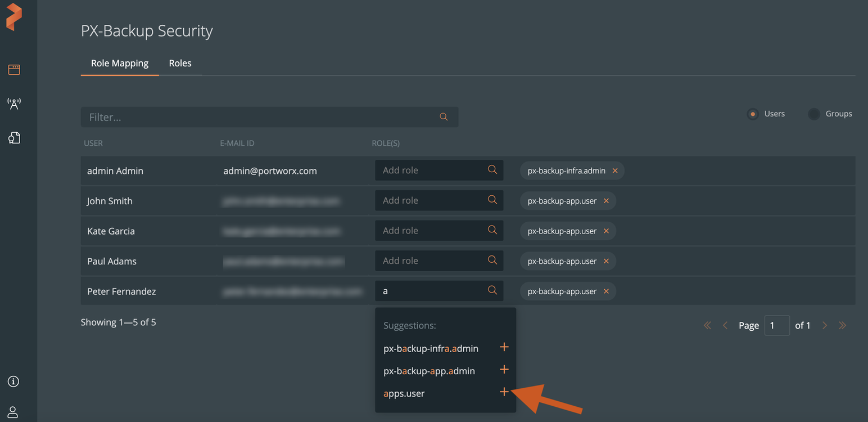Open the info circle icon in sidebar
Viewport: 868px width, 422px height.
[x=13, y=381]
